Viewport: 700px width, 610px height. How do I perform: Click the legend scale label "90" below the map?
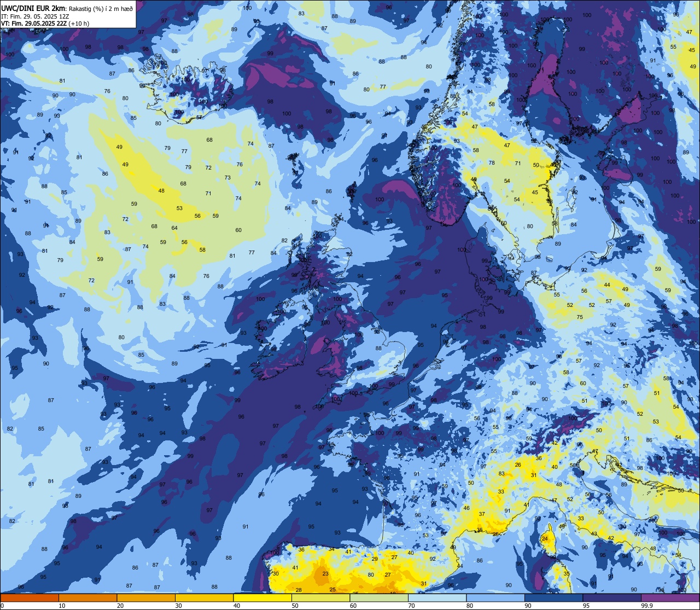528,606
